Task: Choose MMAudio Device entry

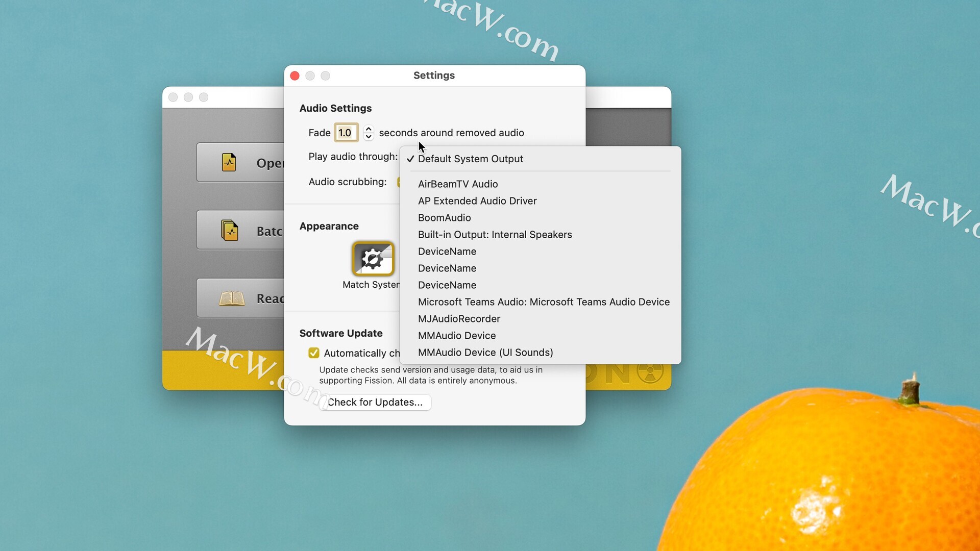Action: click(540, 335)
